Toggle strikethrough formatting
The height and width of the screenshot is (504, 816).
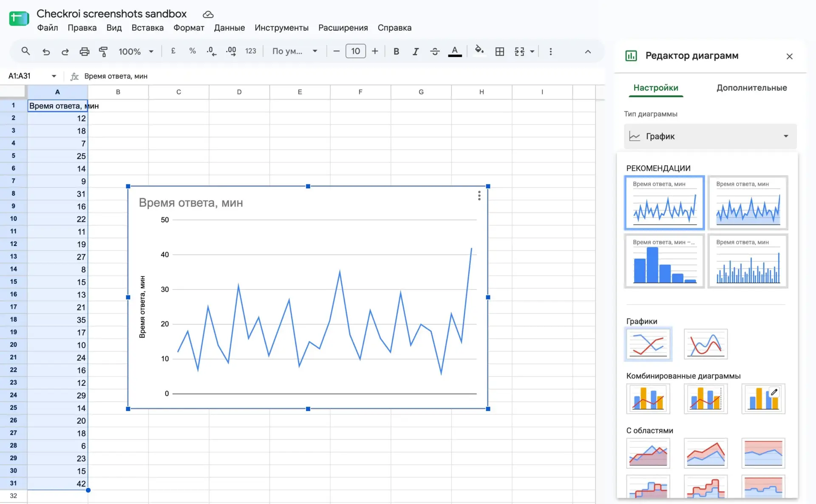click(435, 51)
